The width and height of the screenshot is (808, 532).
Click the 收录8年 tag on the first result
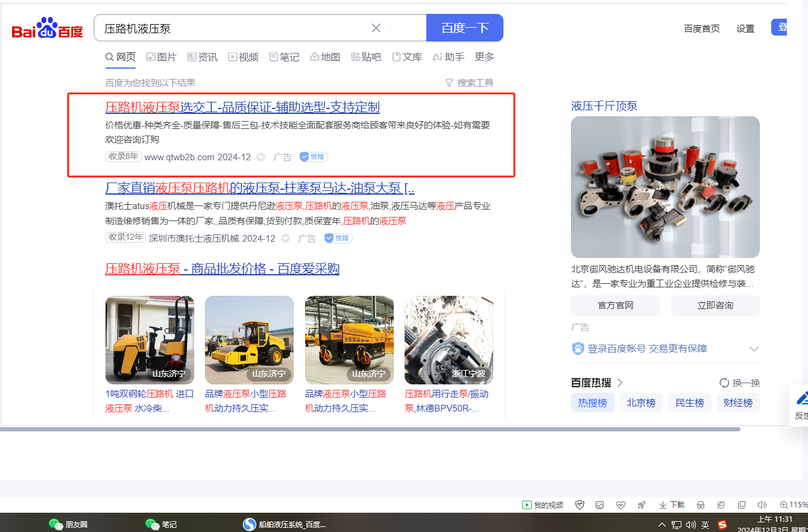123,157
